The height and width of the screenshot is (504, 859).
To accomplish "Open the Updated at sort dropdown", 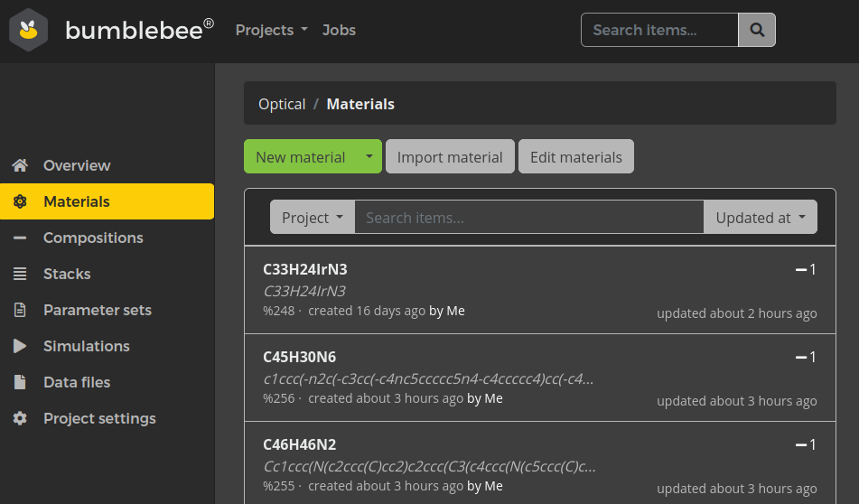I will point(760,218).
